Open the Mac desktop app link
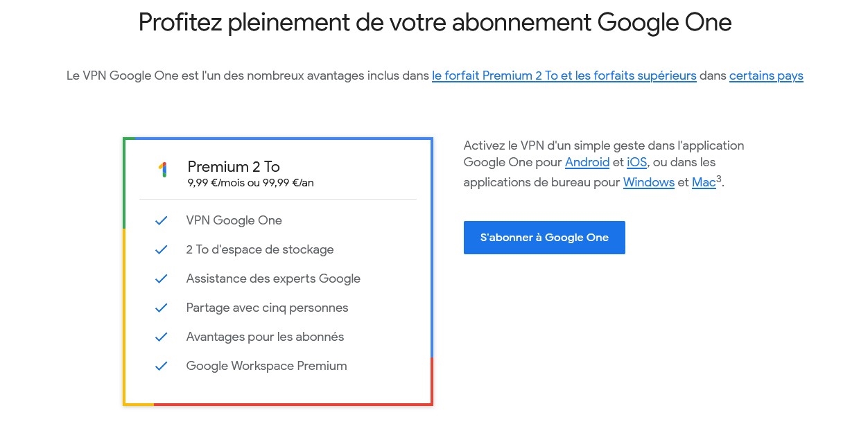 (703, 182)
